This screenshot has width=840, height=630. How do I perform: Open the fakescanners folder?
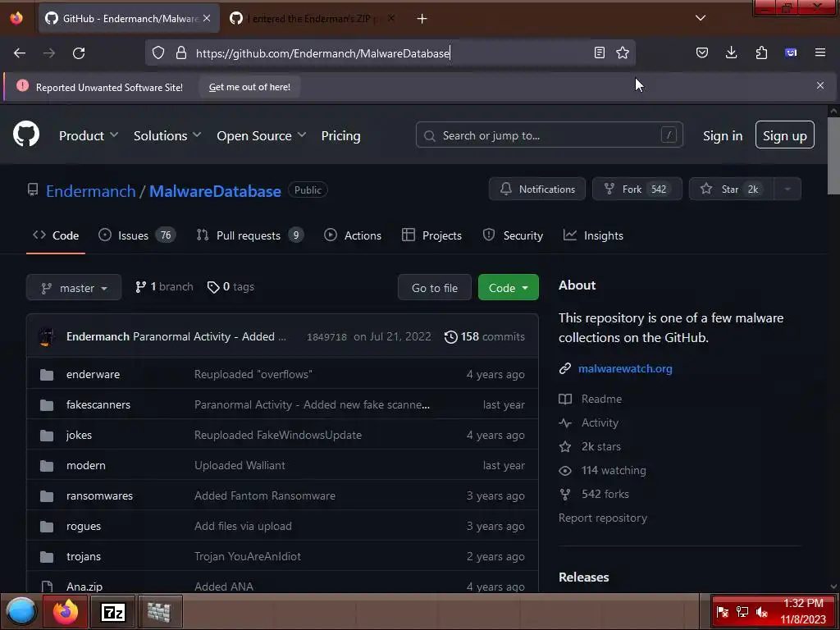98,405
